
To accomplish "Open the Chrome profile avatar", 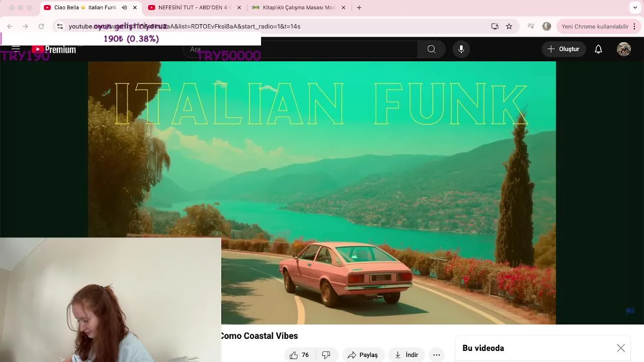I will [x=547, y=26].
